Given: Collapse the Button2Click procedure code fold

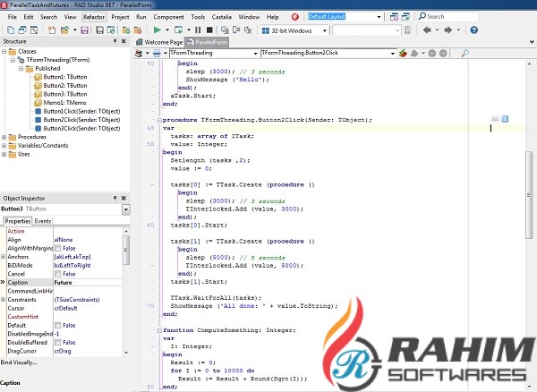Looking at the screenshot, I should (159, 120).
